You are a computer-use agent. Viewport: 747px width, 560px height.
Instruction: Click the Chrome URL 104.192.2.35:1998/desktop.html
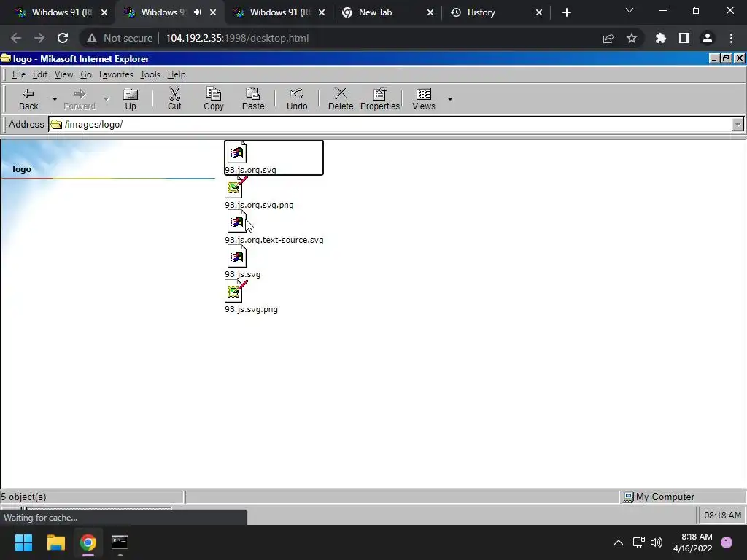(237, 38)
